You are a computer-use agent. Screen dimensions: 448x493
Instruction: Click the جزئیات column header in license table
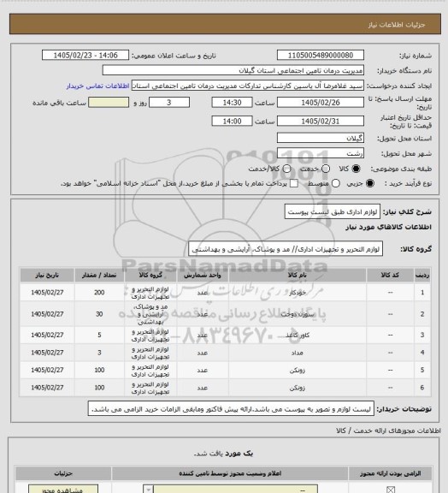coord(63,473)
